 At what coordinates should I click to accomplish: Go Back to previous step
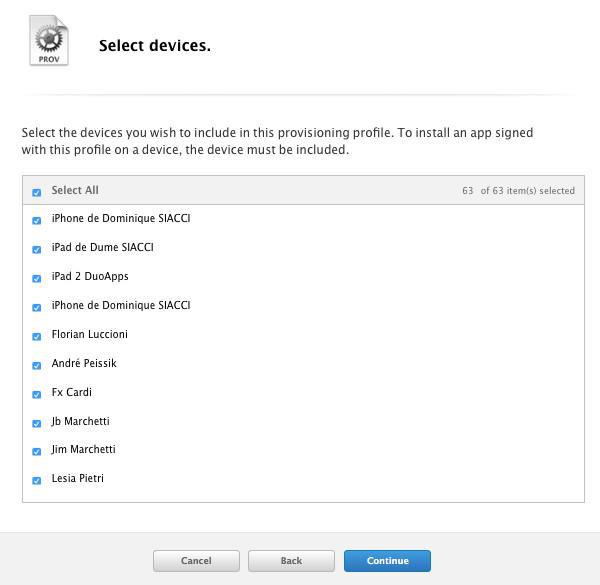[291, 561]
